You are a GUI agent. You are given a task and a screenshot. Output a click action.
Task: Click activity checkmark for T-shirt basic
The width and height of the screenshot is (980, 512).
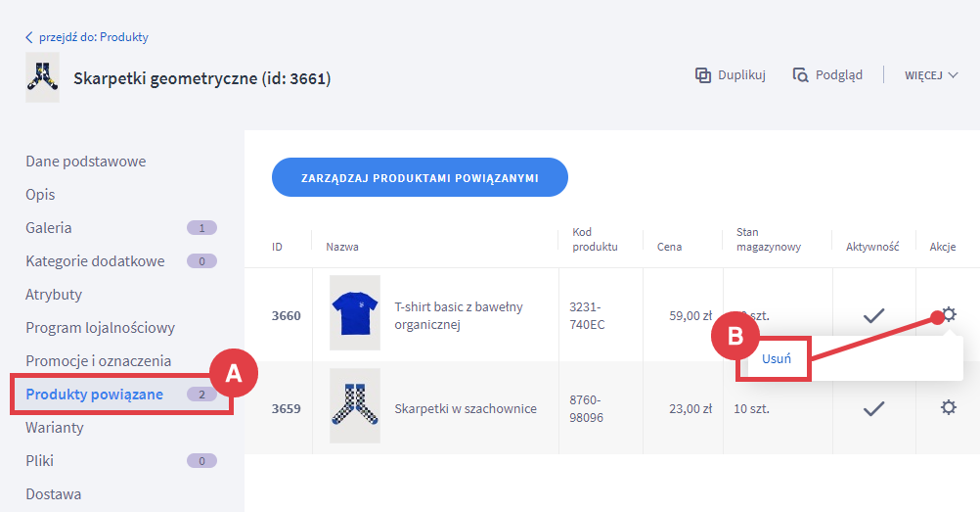[x=873, y=315]
